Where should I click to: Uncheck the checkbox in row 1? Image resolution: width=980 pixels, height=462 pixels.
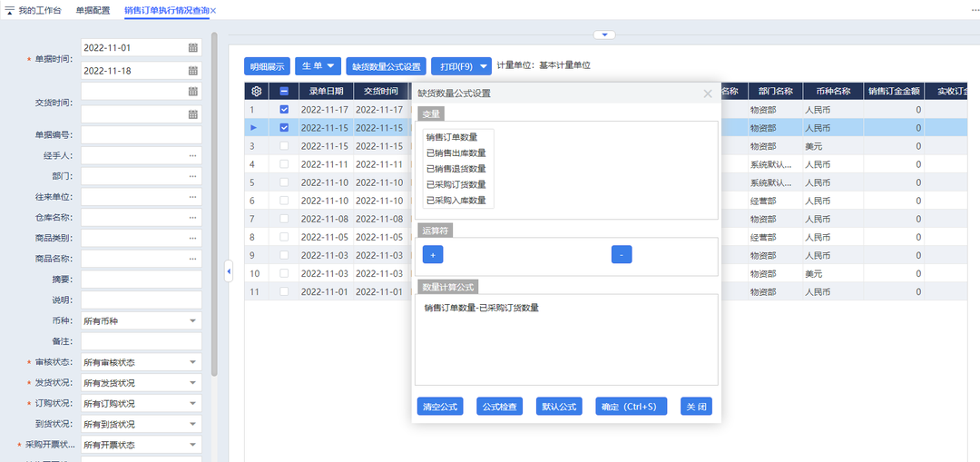tap(284, 110)
